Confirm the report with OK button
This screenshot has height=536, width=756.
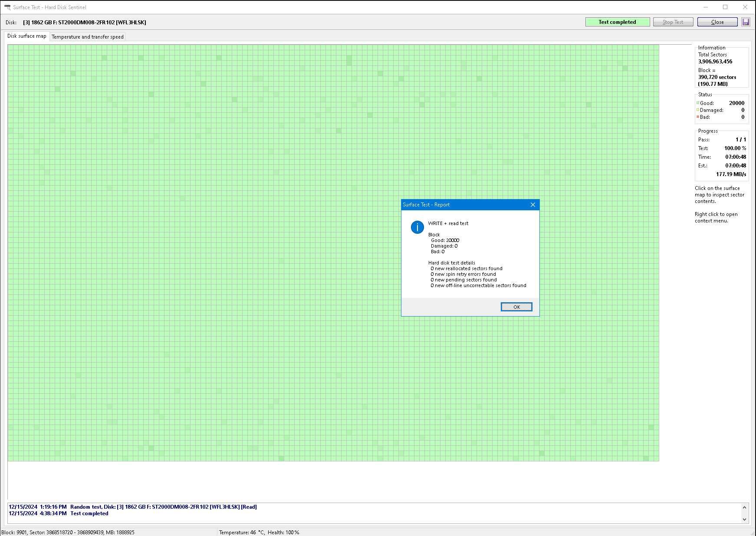point(516,307)
